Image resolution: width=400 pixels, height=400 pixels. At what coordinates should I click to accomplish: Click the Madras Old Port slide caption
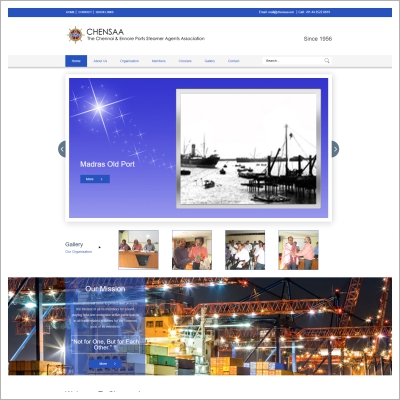107,164
